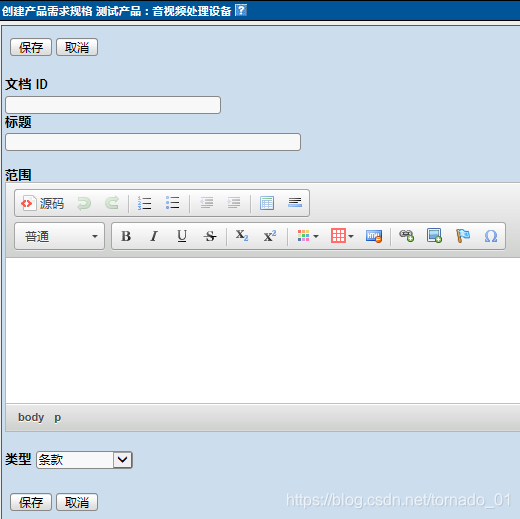Click the top 取消 button
Image resolution: width=520 pixels, height=519 pixels.
click(77, 47)
